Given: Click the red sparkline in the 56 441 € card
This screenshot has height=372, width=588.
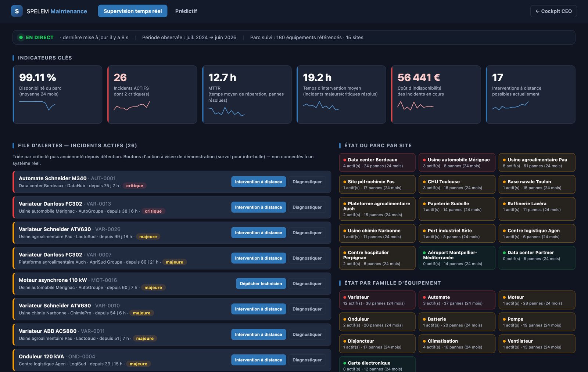Looking at the screenshot, I should 416,106.
